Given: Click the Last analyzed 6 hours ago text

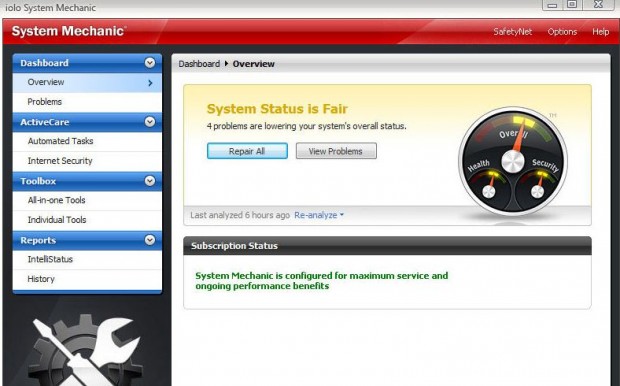Looking at the screenshot, I should point(240,215).
